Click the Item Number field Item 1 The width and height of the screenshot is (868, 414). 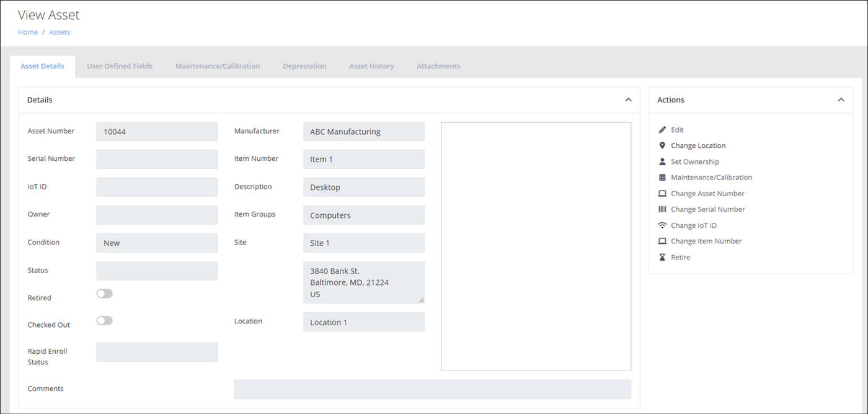pos(364,159)
